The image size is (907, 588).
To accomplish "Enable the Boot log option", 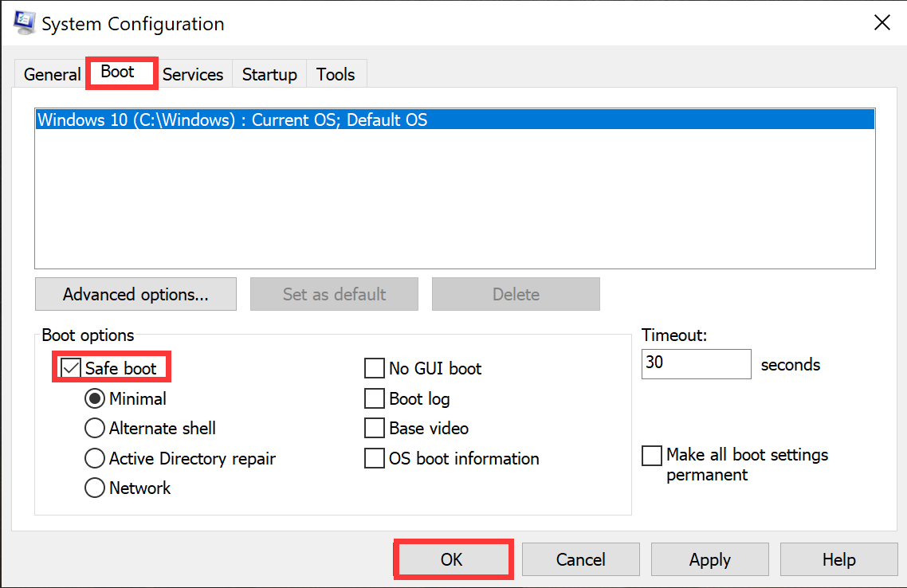I will coord(375,398).
